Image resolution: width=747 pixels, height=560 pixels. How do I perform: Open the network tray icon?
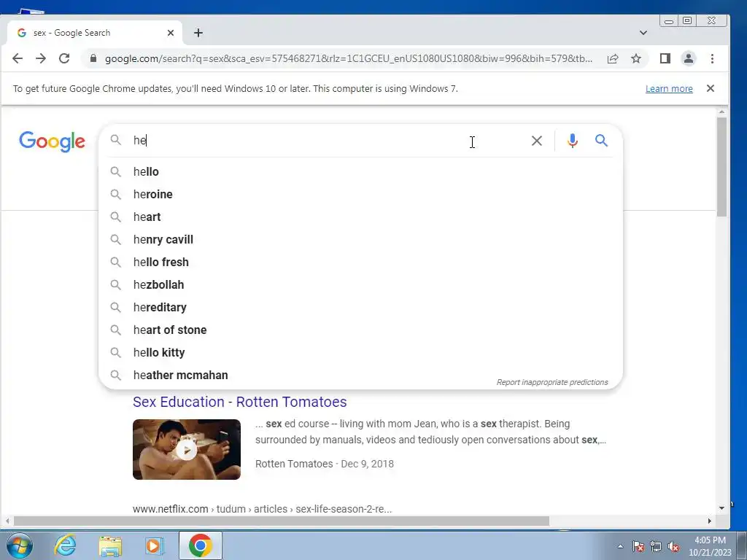(x=656, y=546)
